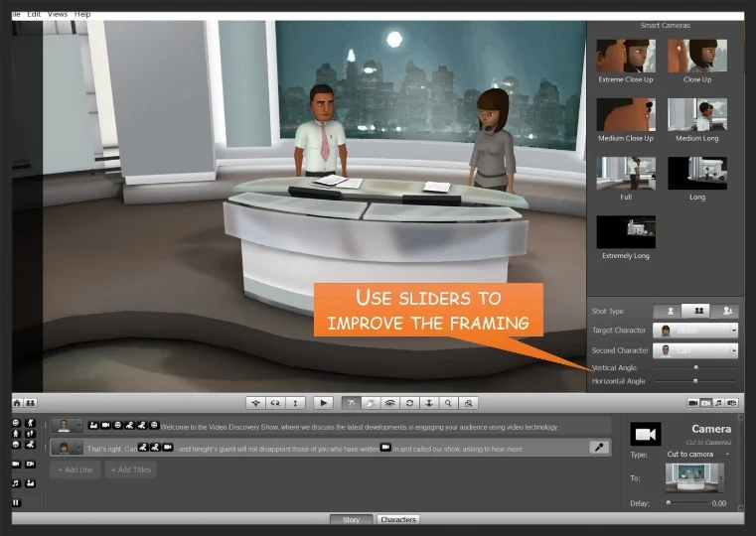Choose the single-person shot type
The image size is (756, 536).
(670, 311)
